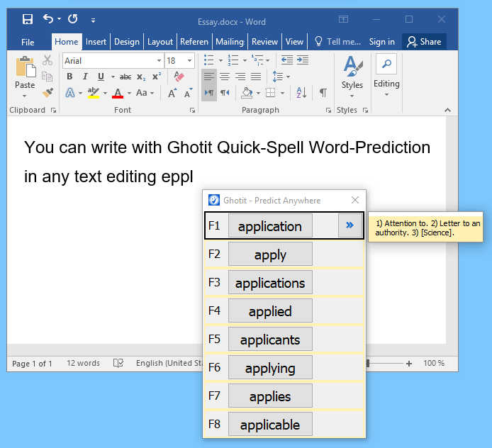Click the Sign in link
492x448 pixels.
click(x=381, y=42)
